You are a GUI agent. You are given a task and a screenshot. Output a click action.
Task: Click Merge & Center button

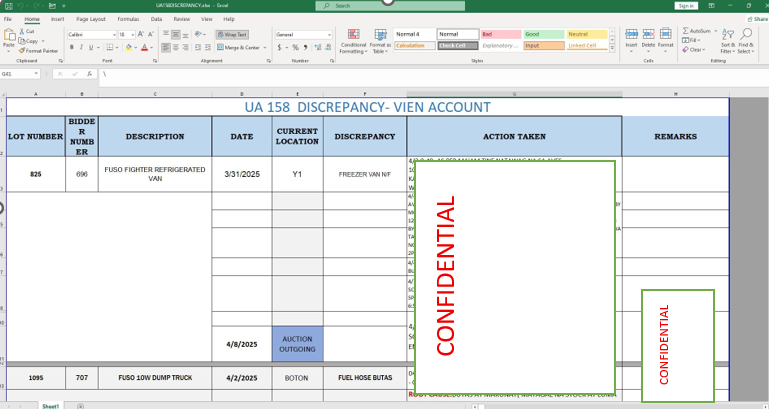(239, 48)
